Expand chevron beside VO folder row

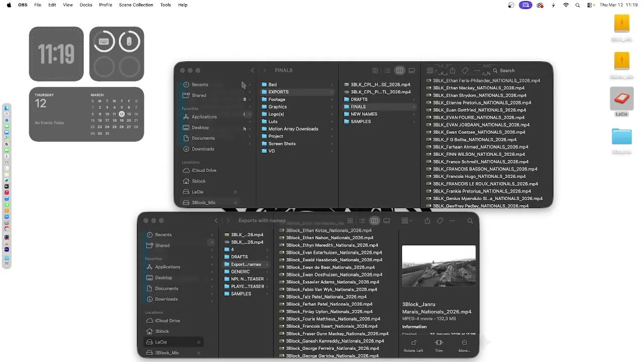tap(331, 151)
